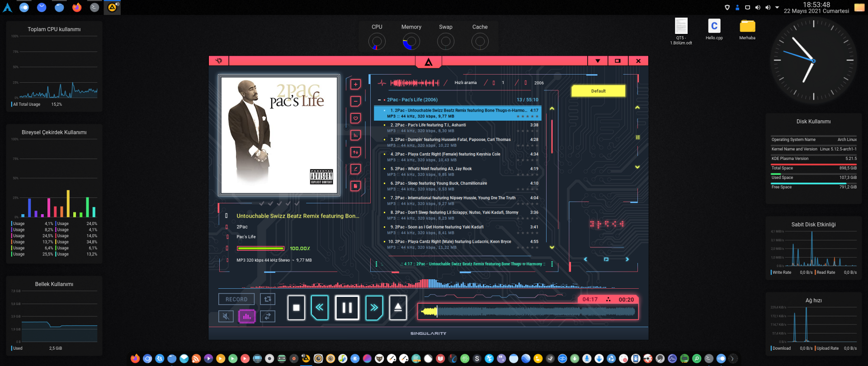Click the remove-from-playlist minus icon
Viewport: 868px width, 366px height.
(x=356, y=101)
